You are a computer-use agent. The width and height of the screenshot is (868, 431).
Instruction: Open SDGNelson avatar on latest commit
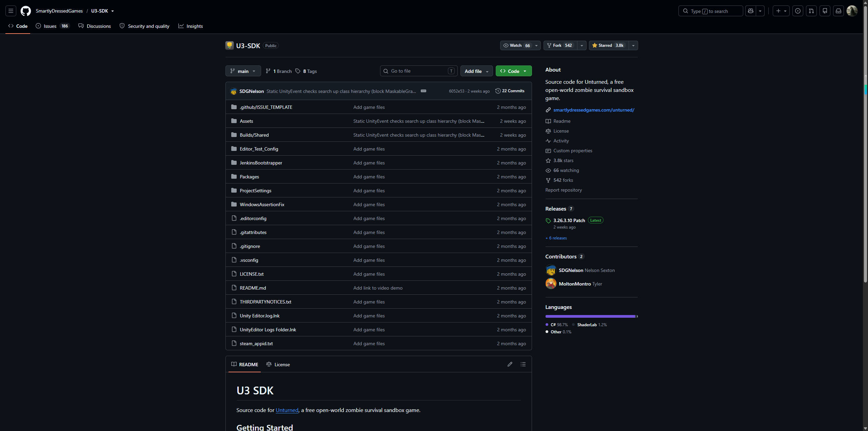pyautogui.click(x=234, y=91)
